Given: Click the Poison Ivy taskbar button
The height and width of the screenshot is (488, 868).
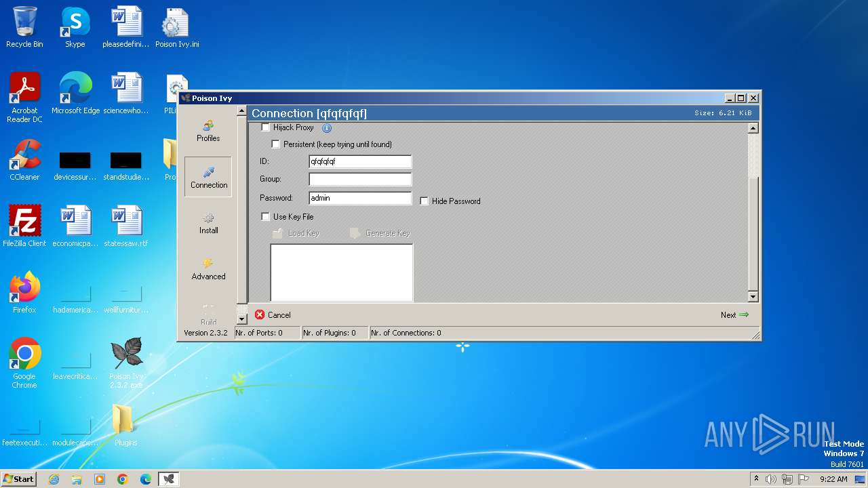Looking at the screenshot, I should 169,479.
